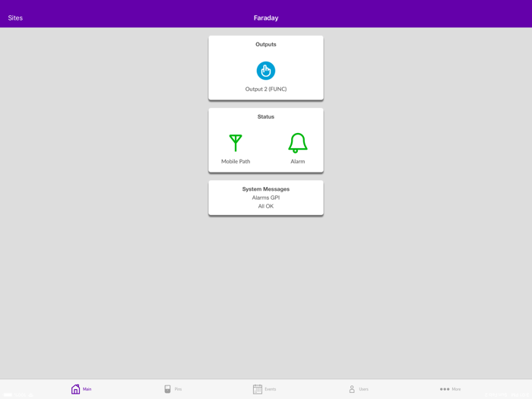Click the Status card heading
This screenshot has height=399, width=532.
pos(266,117)
